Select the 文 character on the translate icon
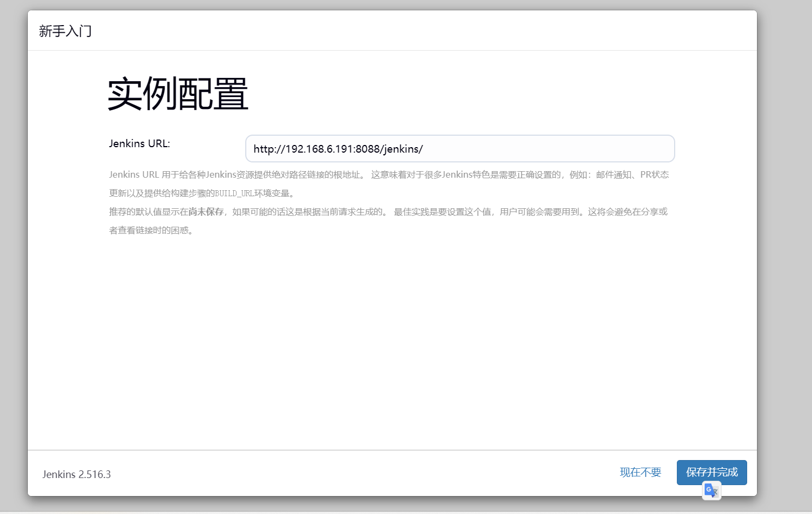 [714, 492]
